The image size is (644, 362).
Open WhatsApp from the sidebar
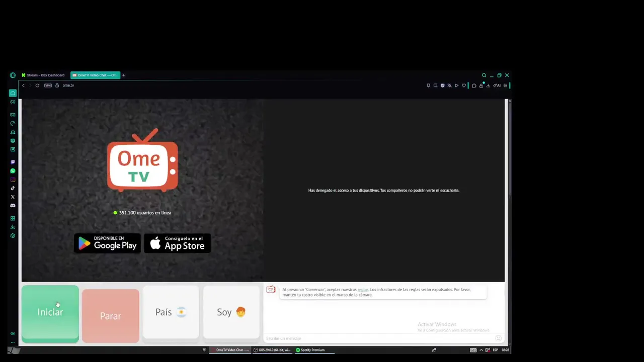[13, 171]
